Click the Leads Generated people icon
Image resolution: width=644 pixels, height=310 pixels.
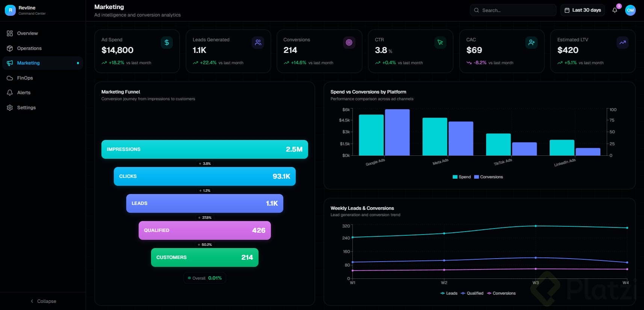click(258, 42)
